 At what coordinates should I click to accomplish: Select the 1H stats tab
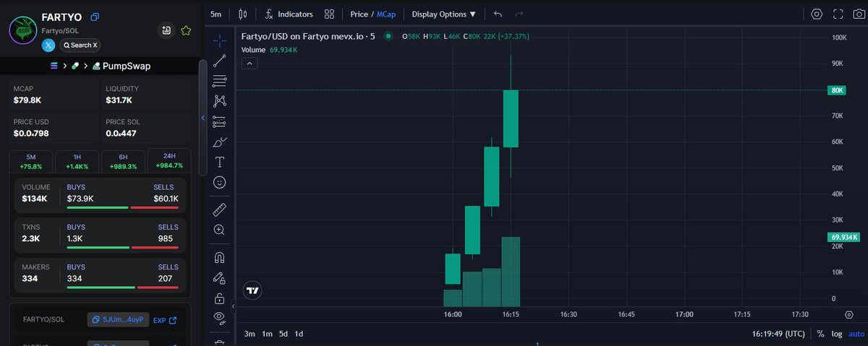[x=77, y=161]
